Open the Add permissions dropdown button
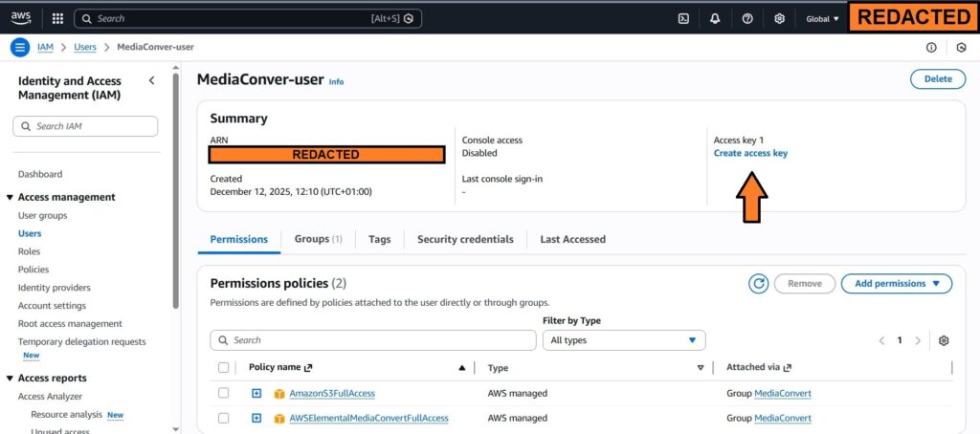The width and height of the screenshot is (980, 434). [x=896, y=284]
